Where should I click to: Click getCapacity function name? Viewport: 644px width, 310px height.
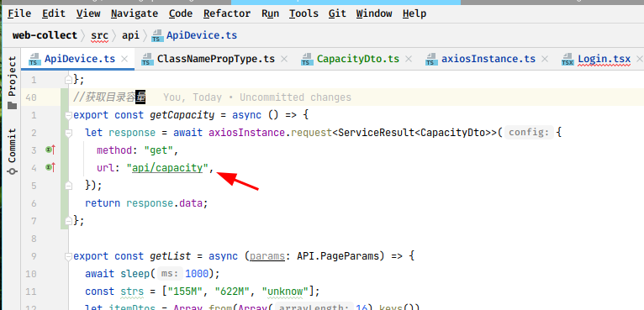pos(182,115)
